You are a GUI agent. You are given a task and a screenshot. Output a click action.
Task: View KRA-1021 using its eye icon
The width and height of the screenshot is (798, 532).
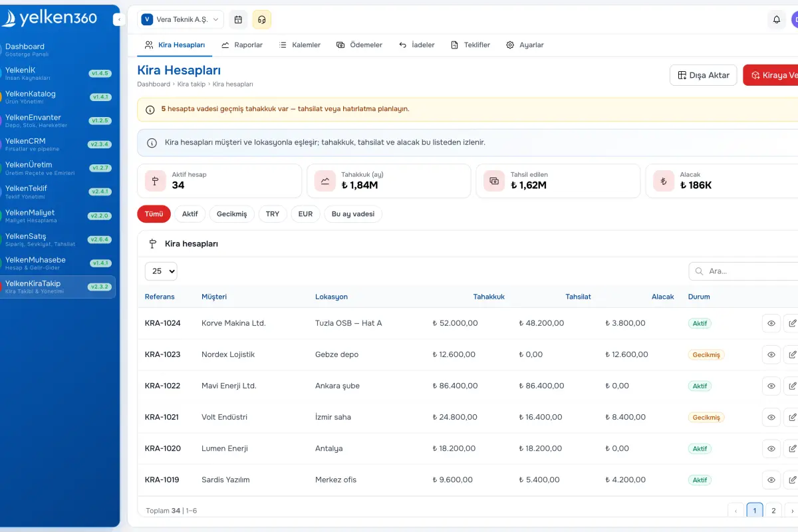[x=771, y=417]
